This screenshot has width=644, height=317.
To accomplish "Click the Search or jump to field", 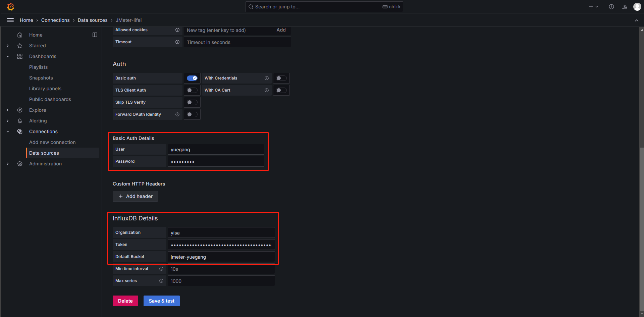I will 324,7.
